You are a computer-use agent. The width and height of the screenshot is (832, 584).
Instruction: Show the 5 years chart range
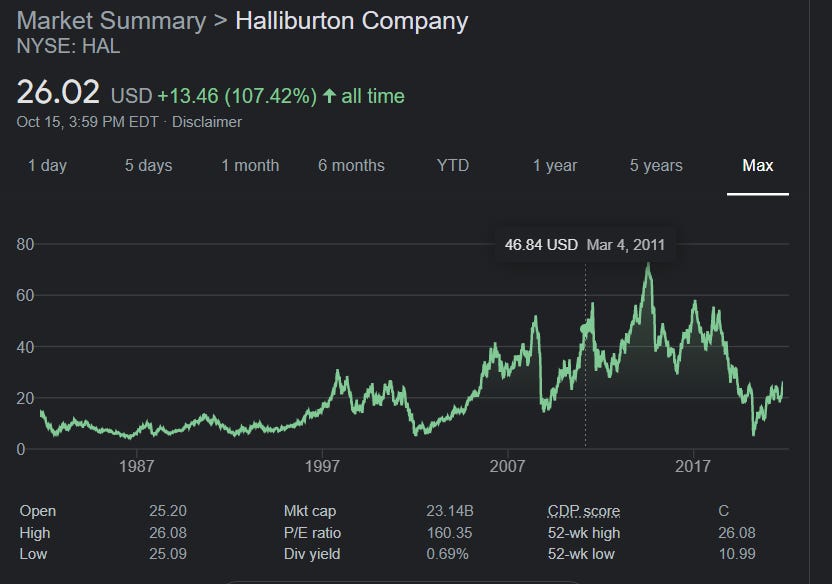pyautogui.click(x=656, y=165)
